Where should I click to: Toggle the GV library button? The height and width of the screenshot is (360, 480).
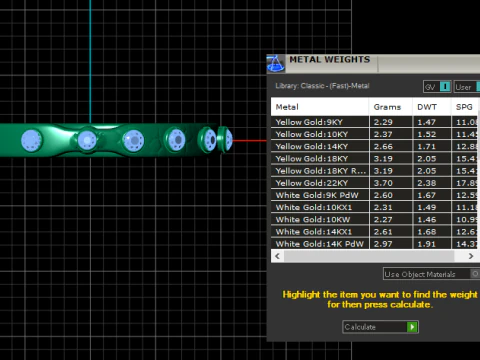coord(437,87)
